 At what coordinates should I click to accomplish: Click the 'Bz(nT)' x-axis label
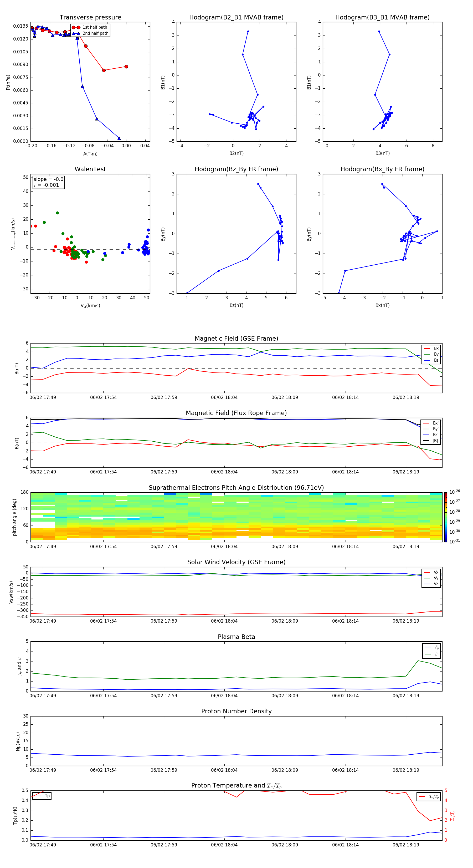(x=236, y=305)
